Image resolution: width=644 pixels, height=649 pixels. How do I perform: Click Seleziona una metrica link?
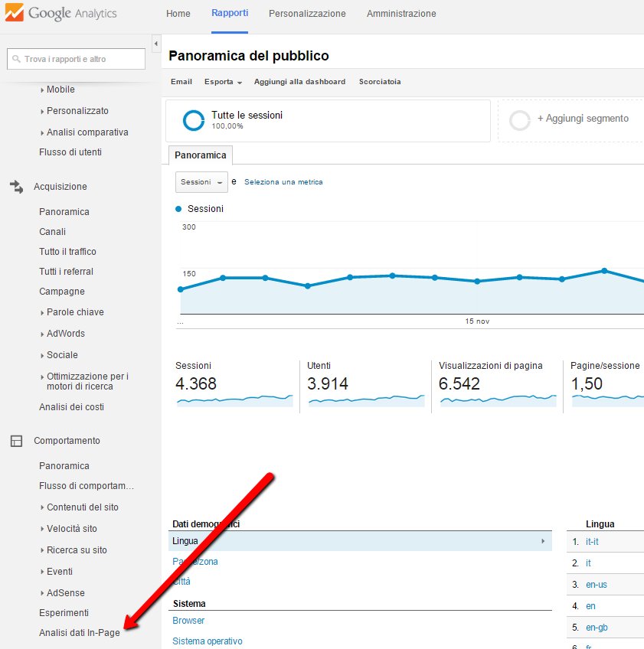283,182
